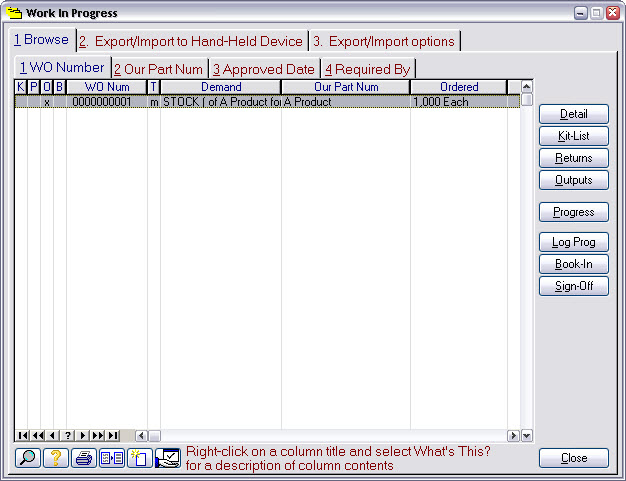The image size is (626, 481).
Task: Select the 3 Approved Date sort tab
Action: (263, 69)
